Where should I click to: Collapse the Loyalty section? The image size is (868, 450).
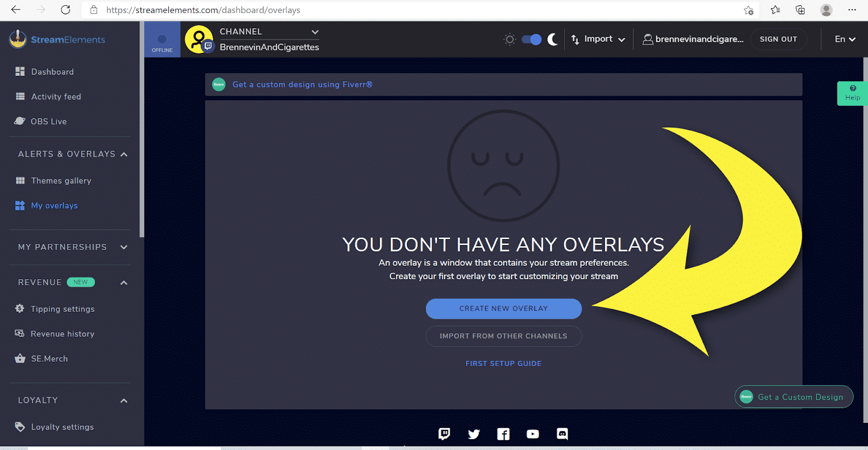pos(124,401)
